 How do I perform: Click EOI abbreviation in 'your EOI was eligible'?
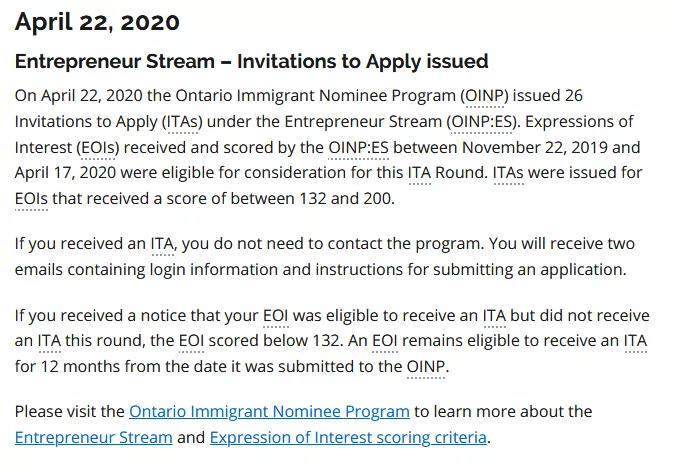pos(275,316)
